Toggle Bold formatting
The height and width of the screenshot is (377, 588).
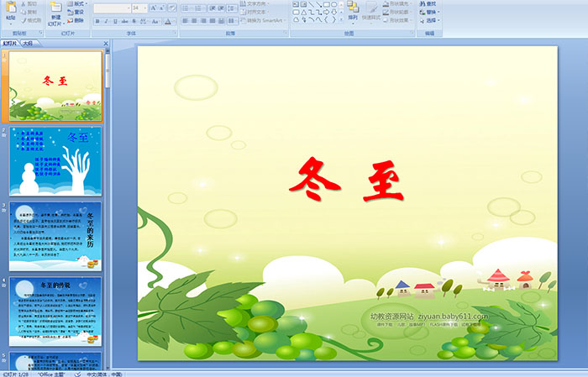pyautogui.click(x=97, y=21)
